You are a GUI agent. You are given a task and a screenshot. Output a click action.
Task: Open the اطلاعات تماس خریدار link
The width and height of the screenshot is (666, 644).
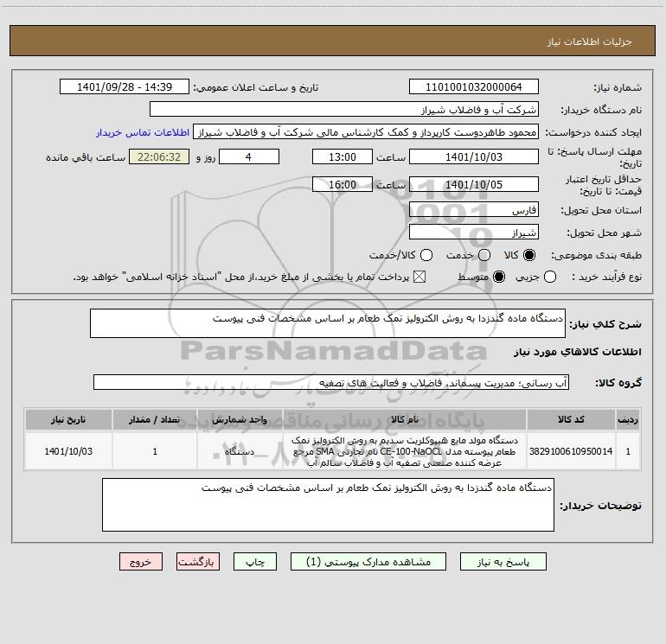[x=143, y=132]
